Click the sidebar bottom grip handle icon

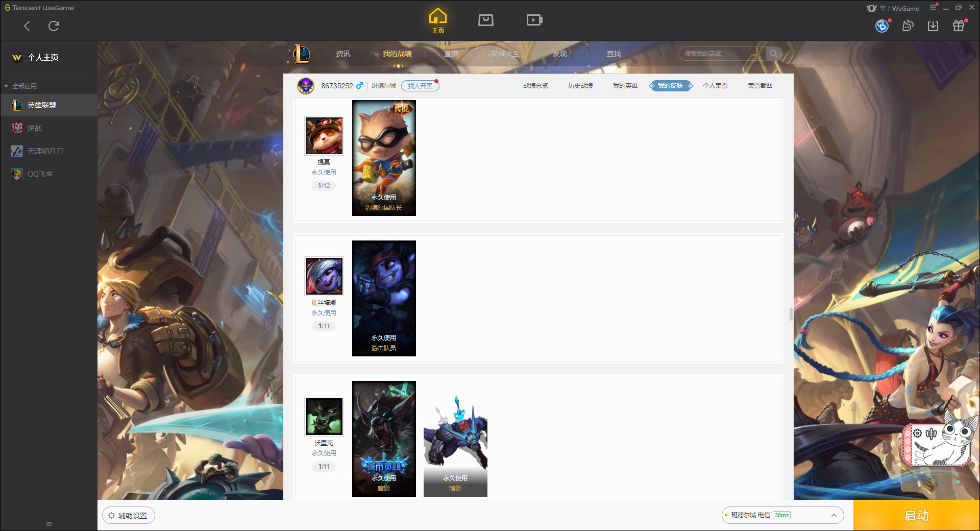point(49,524)
